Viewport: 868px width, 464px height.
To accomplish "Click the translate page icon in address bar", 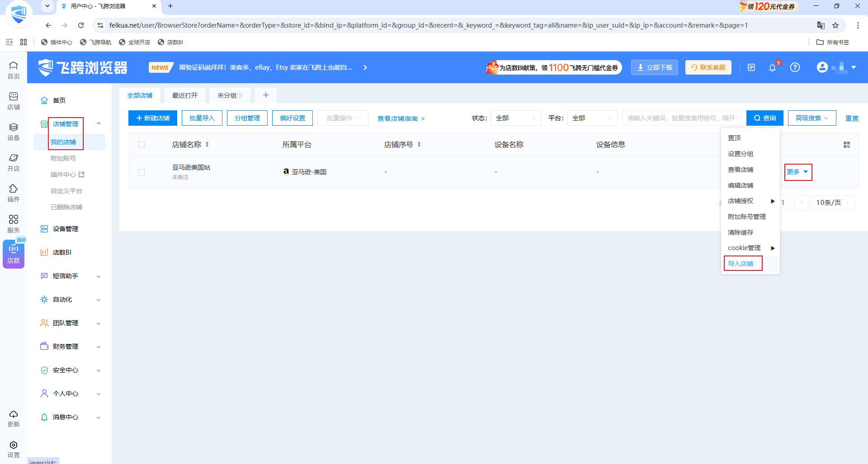I will [821, 25].
